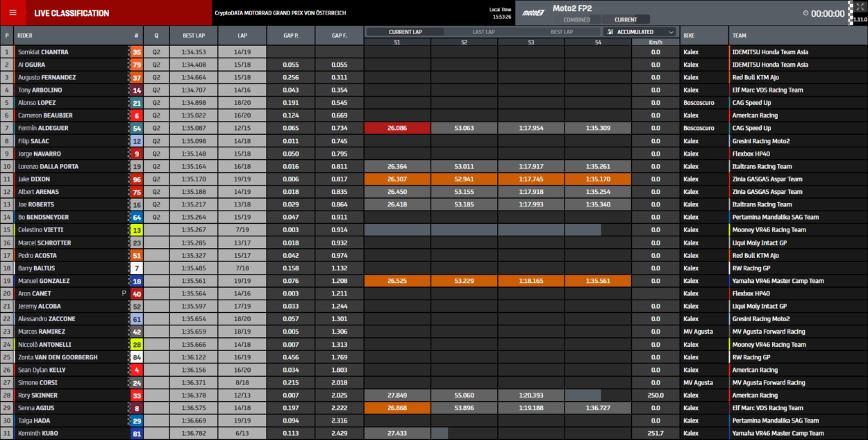The height and width of the screenshot is (440, 868).
Task: Select rider Ai OGURA
Action: [33, 65]
